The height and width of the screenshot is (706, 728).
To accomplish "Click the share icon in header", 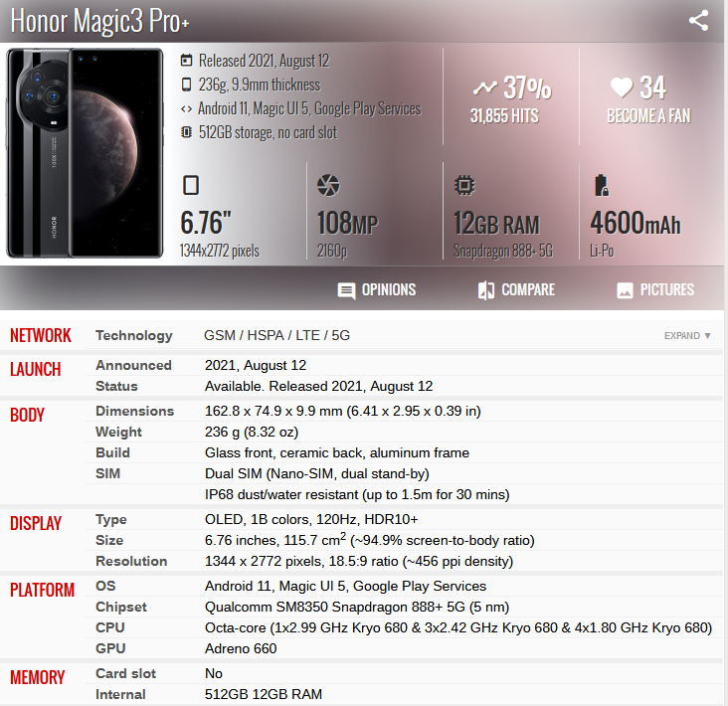I will 699,21.
